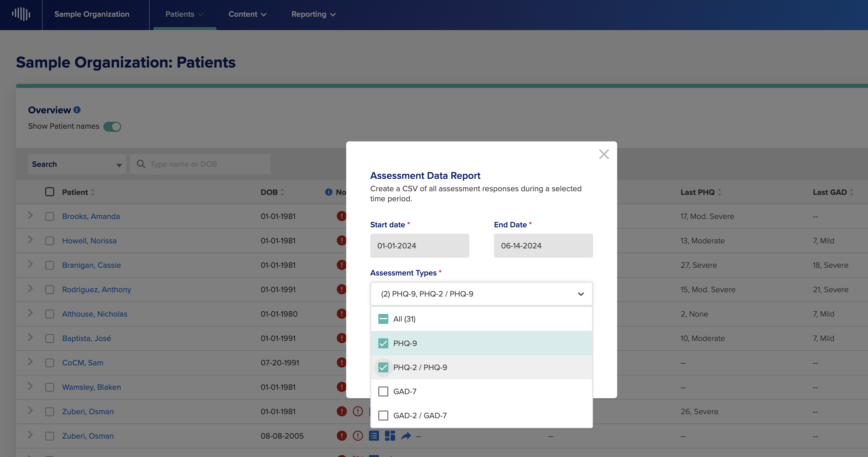This screenshot has height=457, width=868.
Task: Click the info icon next to Overview
Action: pyautogui.click(x=77, y=110)
